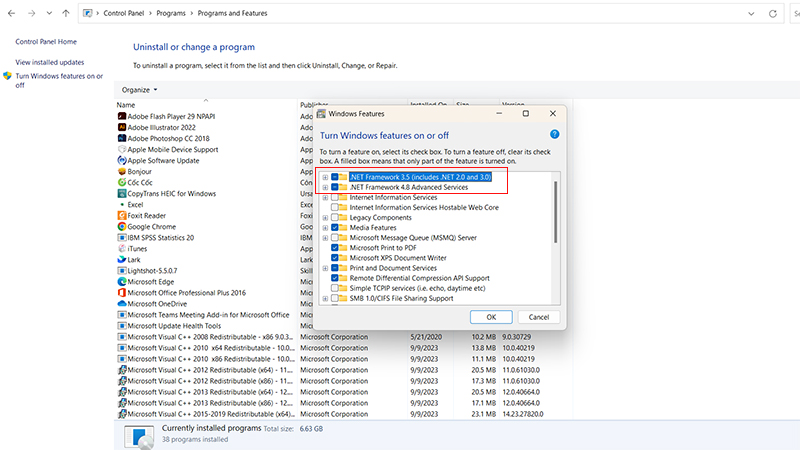Image resolution: width=800 pixels, height=450 pixels.
Task: Enable the Simple TCPIP services checkbox
Action: click(335, 288)
